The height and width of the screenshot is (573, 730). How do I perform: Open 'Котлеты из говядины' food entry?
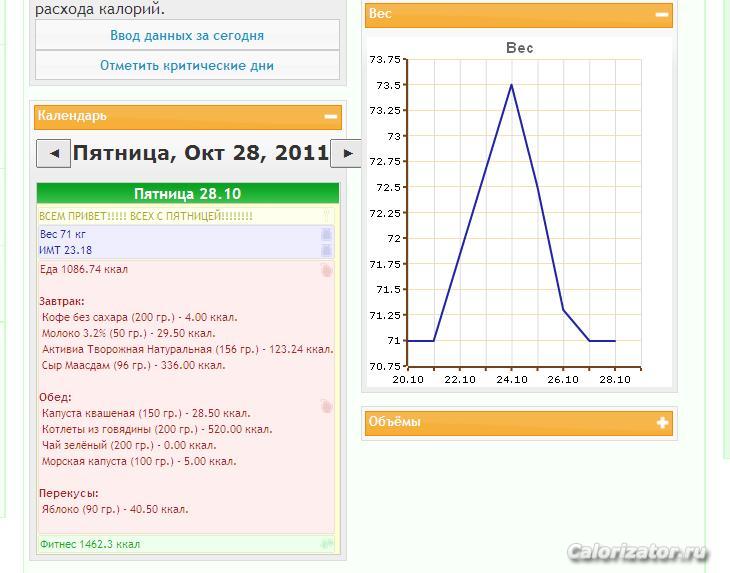[157, 430]
